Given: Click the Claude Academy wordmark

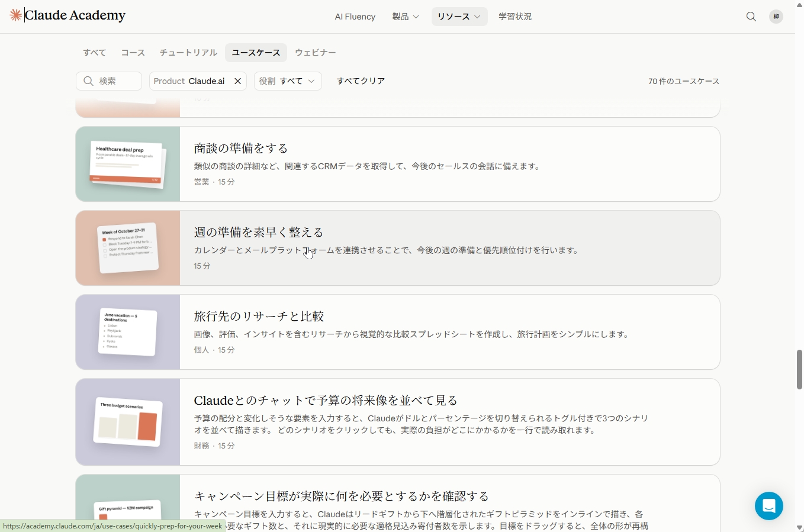Looking at the screenshot, I should click(x=75, y=15).
